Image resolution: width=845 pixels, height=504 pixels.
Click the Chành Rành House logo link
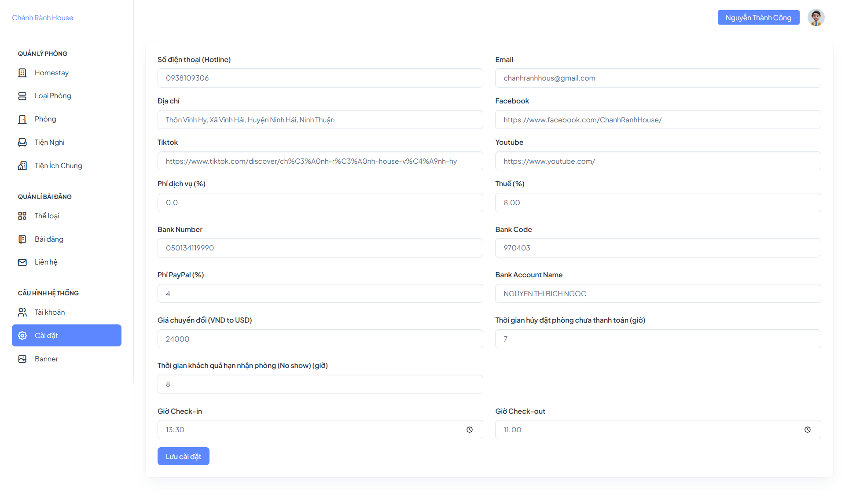point(43,18)
